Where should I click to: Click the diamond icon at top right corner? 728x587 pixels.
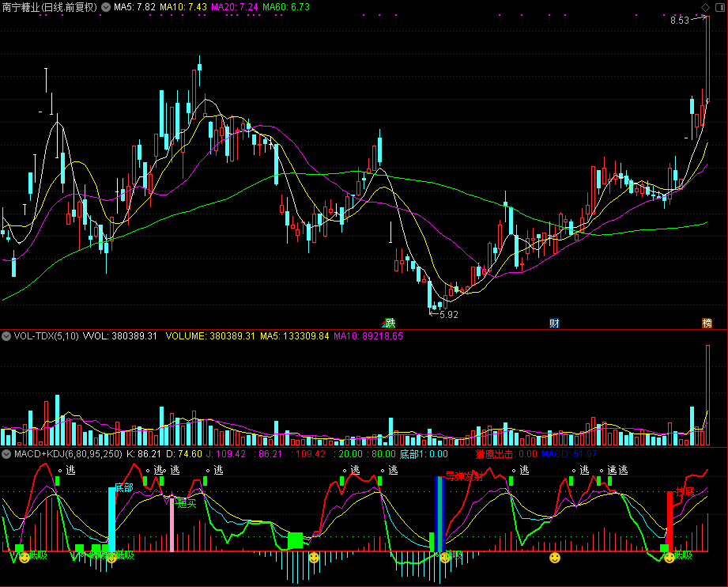[705, 7]
